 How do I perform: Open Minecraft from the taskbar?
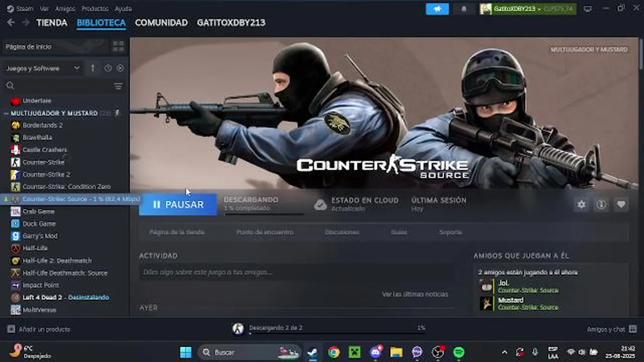point(355,352)
